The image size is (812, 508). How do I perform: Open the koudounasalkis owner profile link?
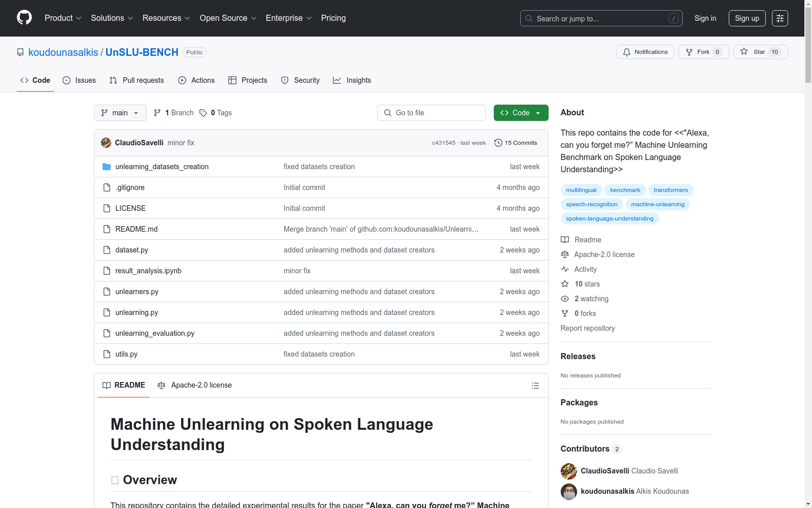[x=63, y=52]
